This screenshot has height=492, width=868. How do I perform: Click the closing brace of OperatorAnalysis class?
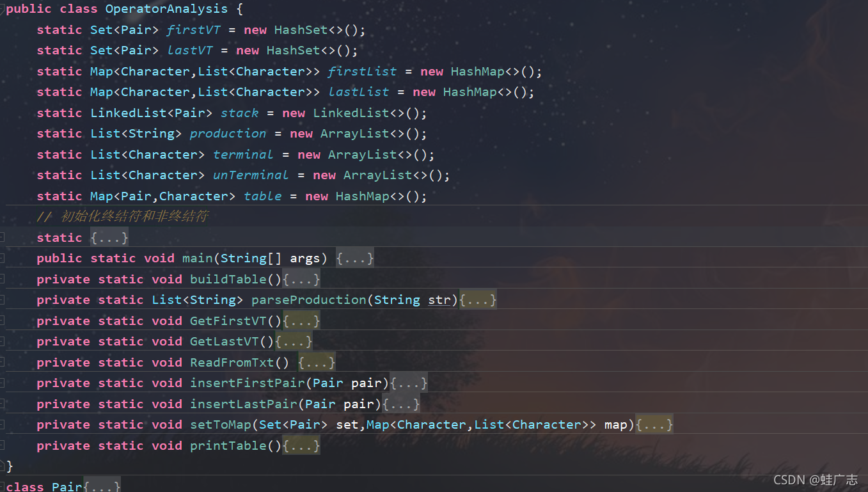click(10, 466)
